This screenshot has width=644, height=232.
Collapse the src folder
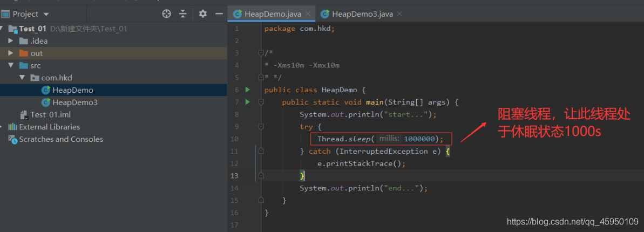tap(11, 65)
